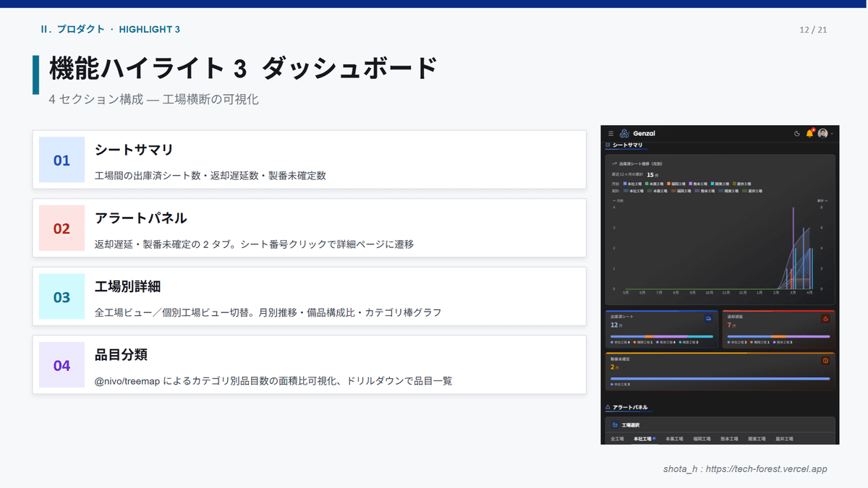
Task: Click the Genzai logo icon
Action: coord(624,133)
